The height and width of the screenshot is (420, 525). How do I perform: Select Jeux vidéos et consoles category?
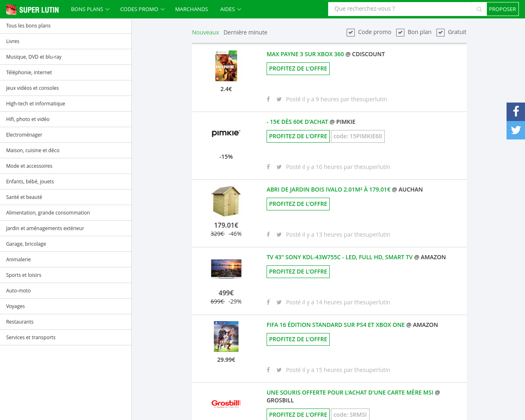(x=66, y=88)
